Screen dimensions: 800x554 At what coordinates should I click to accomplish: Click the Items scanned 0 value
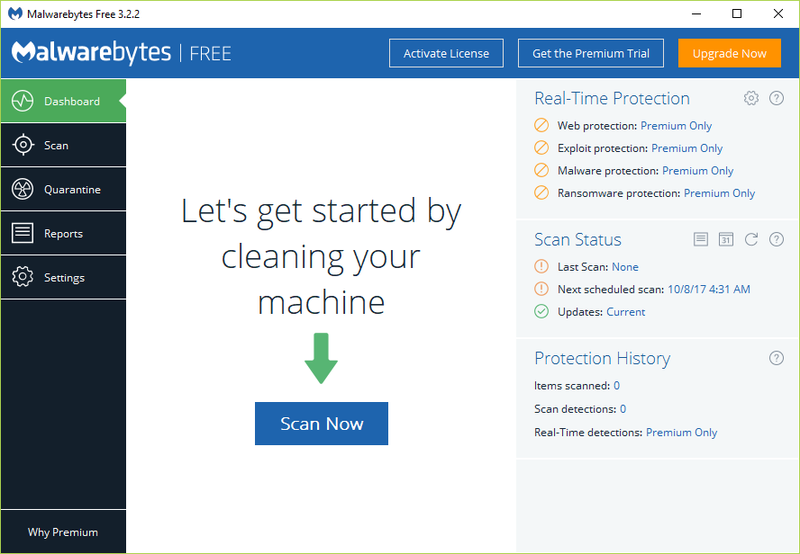[616, 386]
